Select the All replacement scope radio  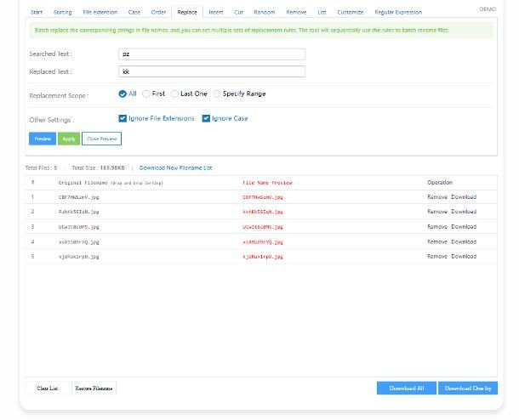[123, 94]
